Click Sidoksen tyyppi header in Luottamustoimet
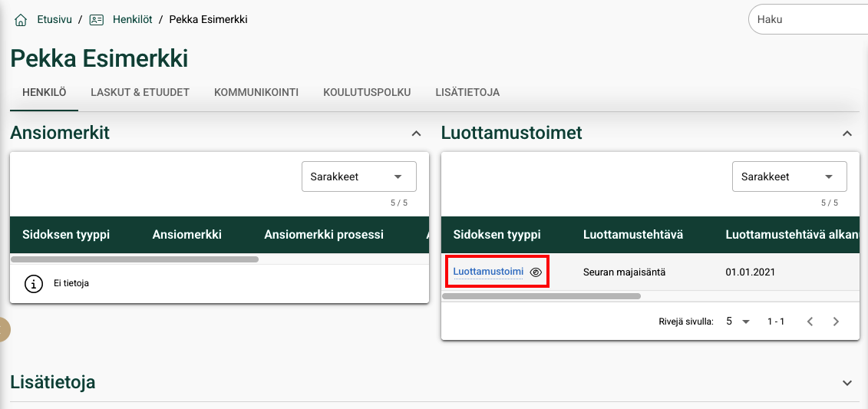 click(497, 235)
